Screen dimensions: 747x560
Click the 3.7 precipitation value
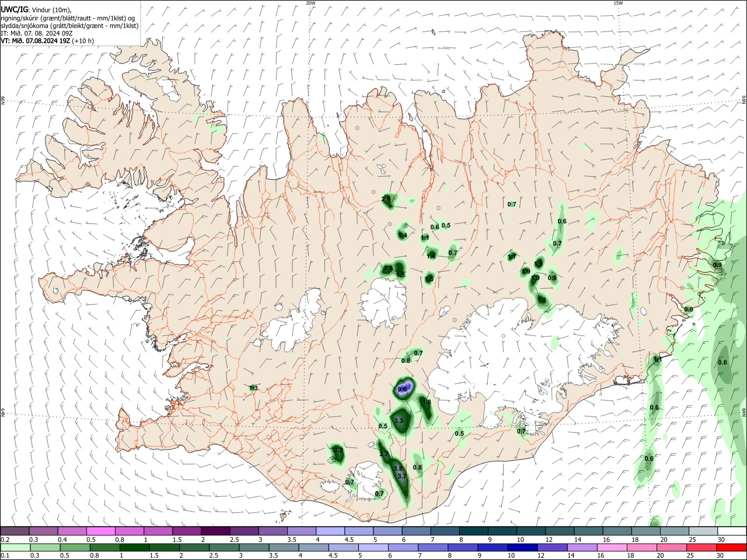(x=402, y=477)
